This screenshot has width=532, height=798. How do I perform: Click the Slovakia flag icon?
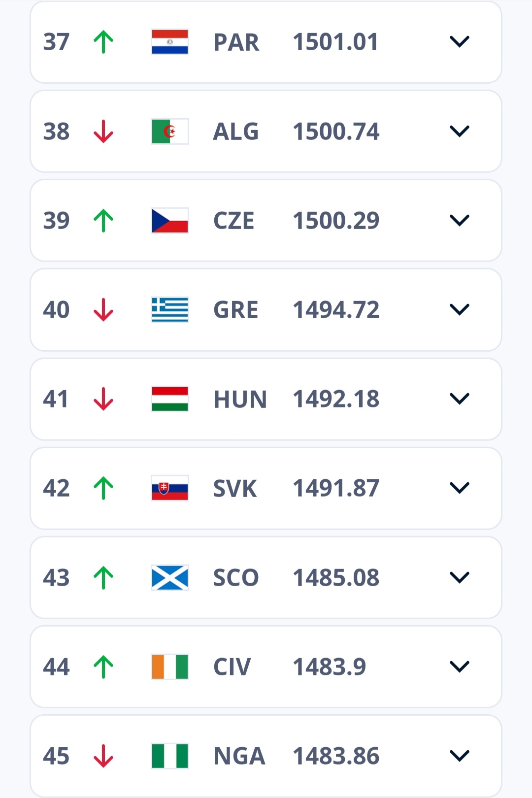[170, 488]
